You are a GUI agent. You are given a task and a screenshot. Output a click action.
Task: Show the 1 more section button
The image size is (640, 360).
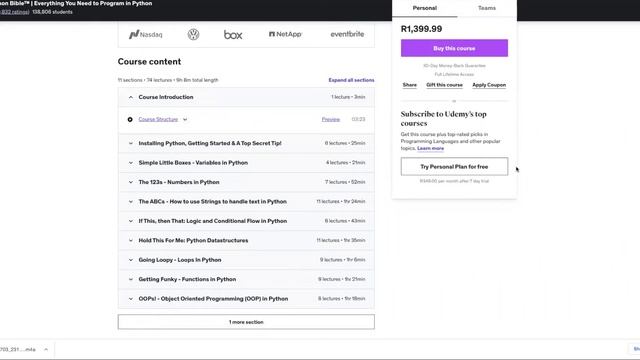pos(246,322)
